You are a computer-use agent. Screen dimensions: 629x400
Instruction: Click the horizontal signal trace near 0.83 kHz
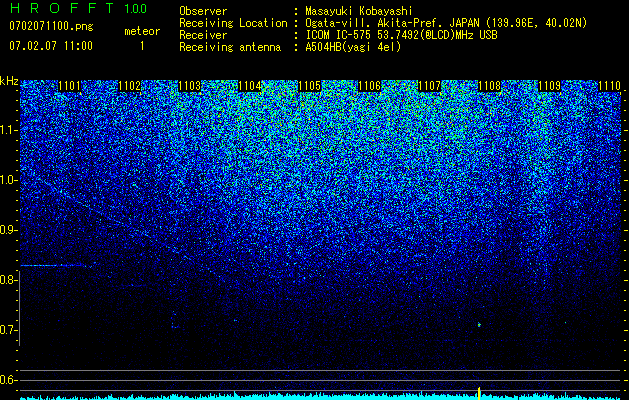tap(54, 265)
